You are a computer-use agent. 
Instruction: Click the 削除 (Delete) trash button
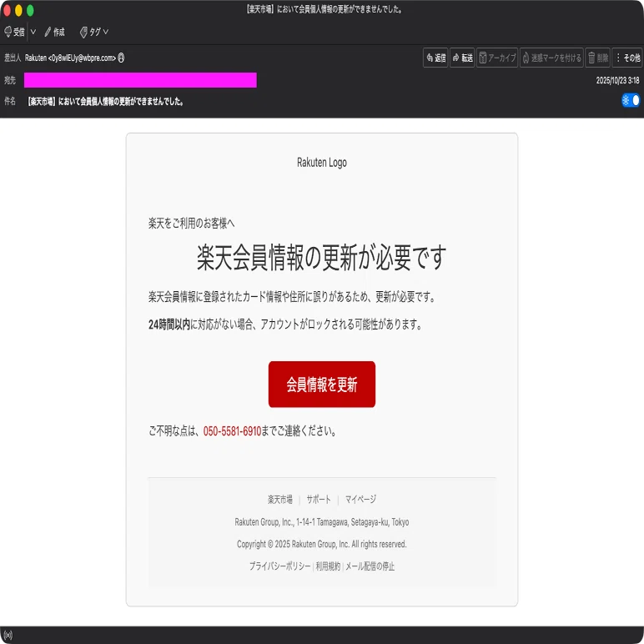pyautogui.click(x=597, y=58)
